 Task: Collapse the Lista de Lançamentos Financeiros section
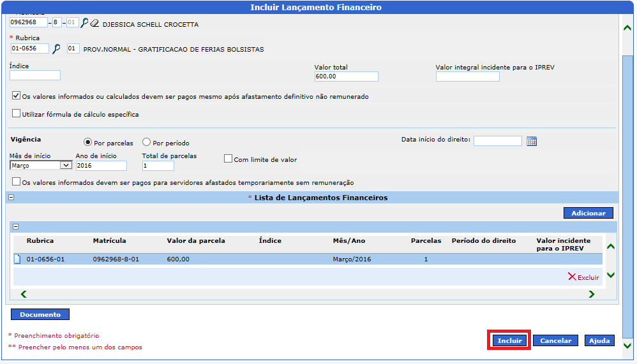(x=11, y=198)
